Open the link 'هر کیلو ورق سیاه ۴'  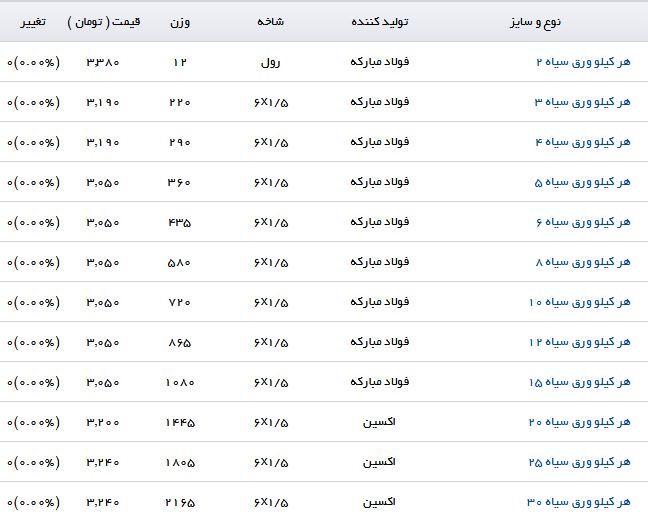[583, 142]
